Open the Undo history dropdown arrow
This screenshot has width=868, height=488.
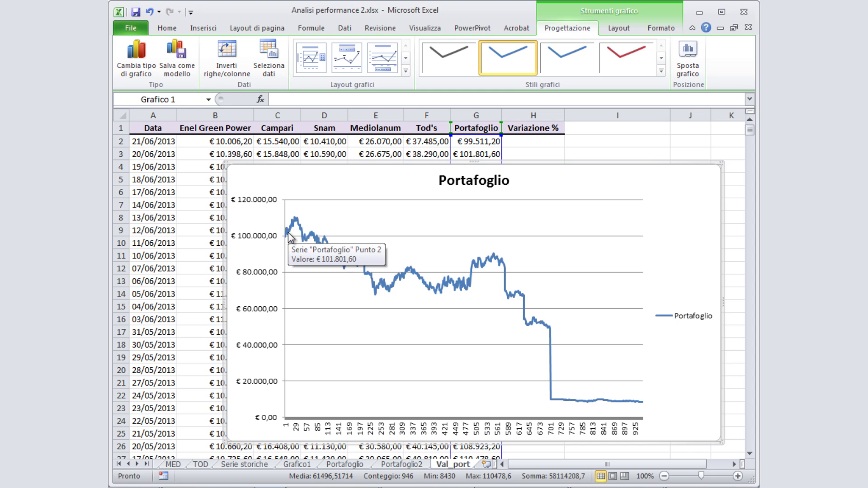tap(159, 12)
